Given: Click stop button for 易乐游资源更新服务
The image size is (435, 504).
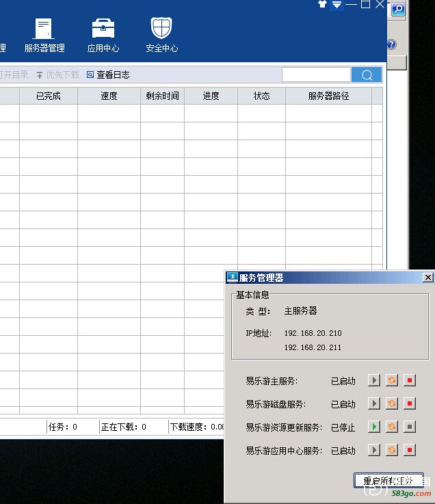Looking at the screenshot, I should (x=410, y=427).
